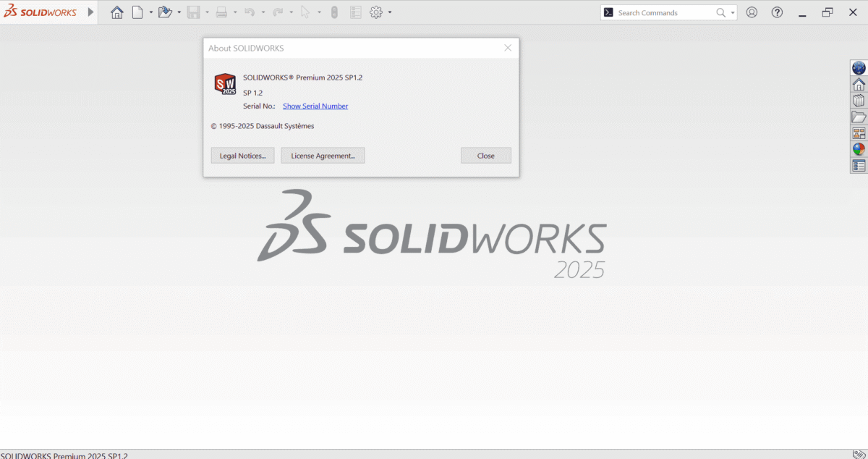
Task: Click the Show Serial Number link
Action: [315, 106]
